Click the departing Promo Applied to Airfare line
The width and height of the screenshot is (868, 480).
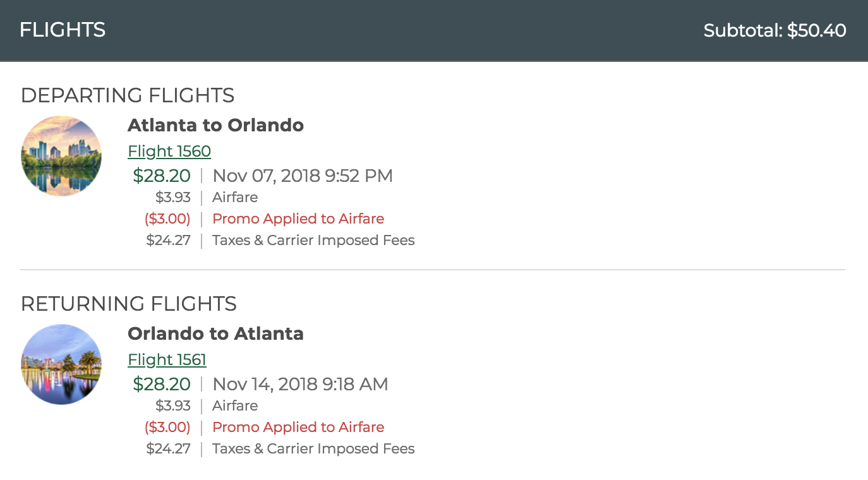point(298,219)
